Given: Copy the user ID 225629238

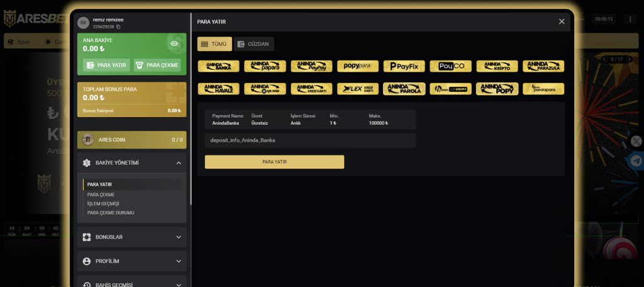Looking at the screenshot, I should 118,26.
